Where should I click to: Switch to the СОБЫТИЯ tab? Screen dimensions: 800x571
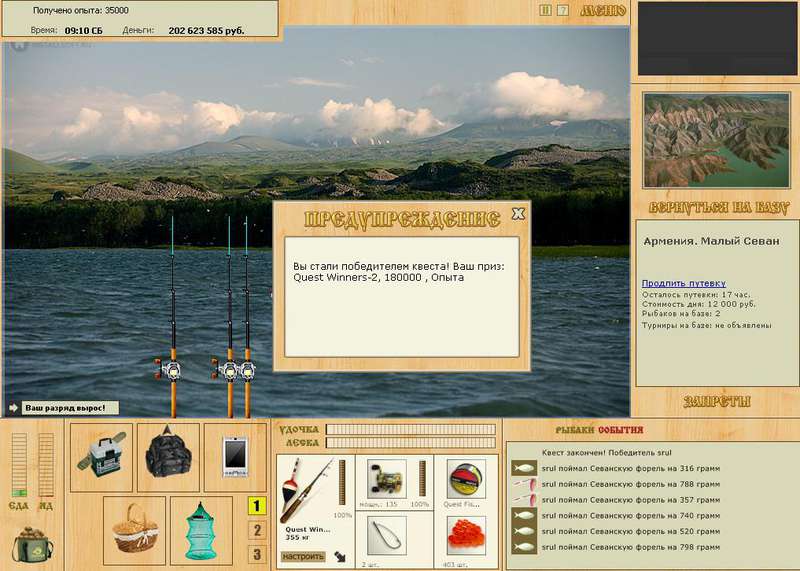click(x=620, y=430)
